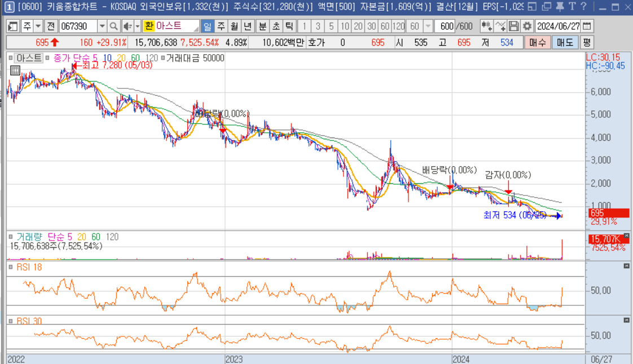The image size is (633, 364).
Task: Select the 틱 tick period tab
Action: (289, 26)
